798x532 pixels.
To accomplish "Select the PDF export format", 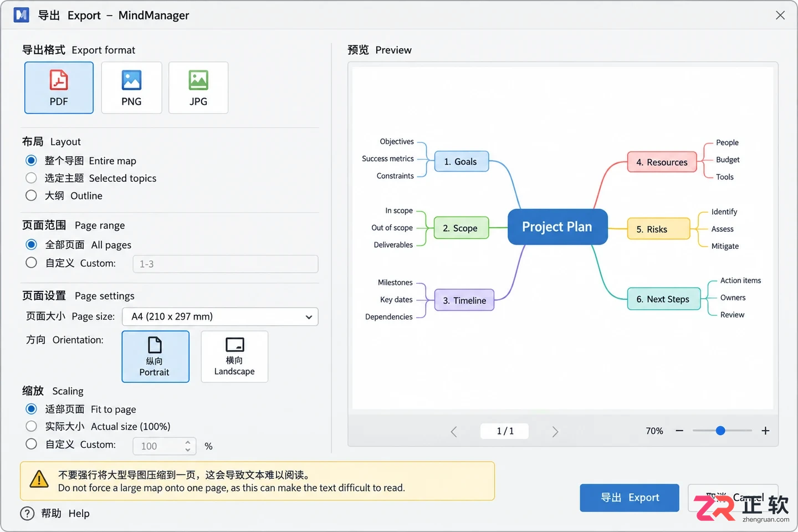I will 59,88.
